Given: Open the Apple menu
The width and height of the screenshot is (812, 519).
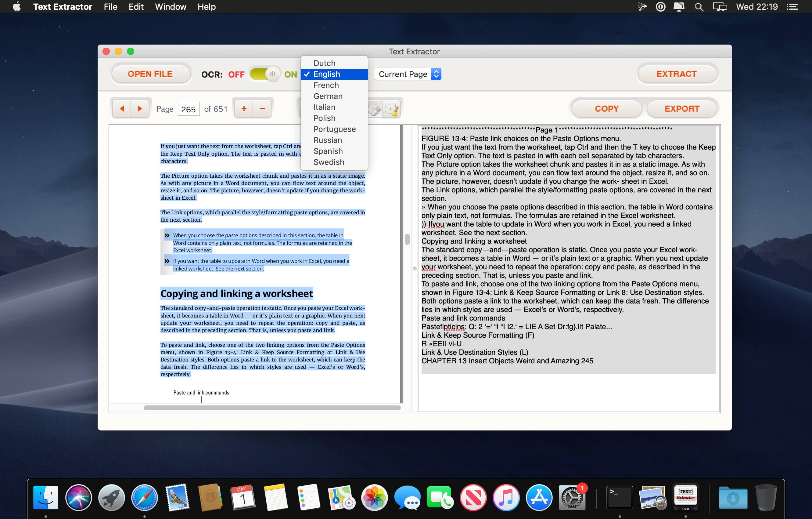Looking at the screenshot, I should point(16,7).
